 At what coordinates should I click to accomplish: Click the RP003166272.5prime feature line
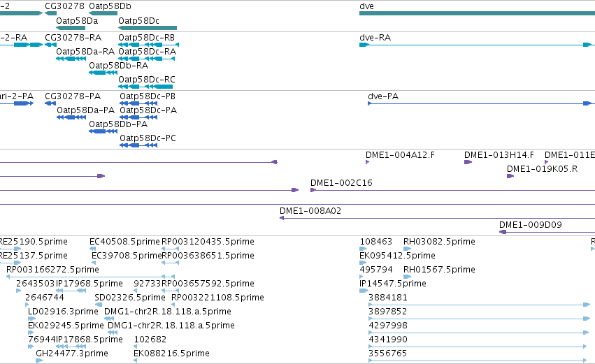[x=91, y=277]
